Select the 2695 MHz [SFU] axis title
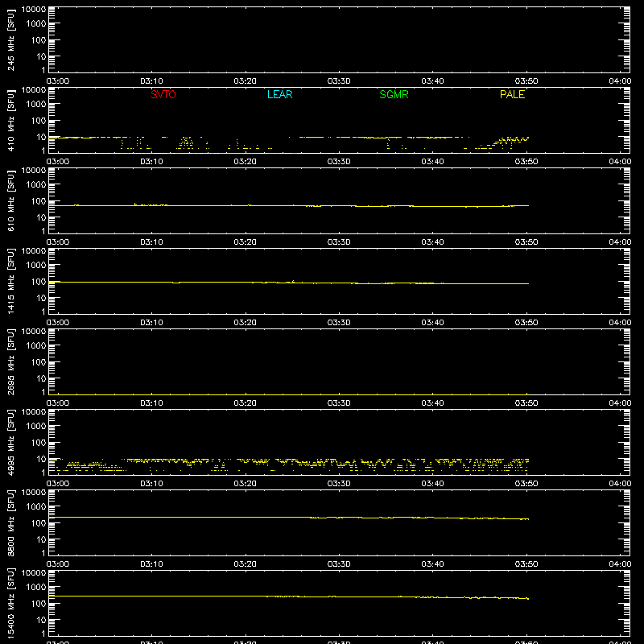644x644 pixels. pos(10,361)
